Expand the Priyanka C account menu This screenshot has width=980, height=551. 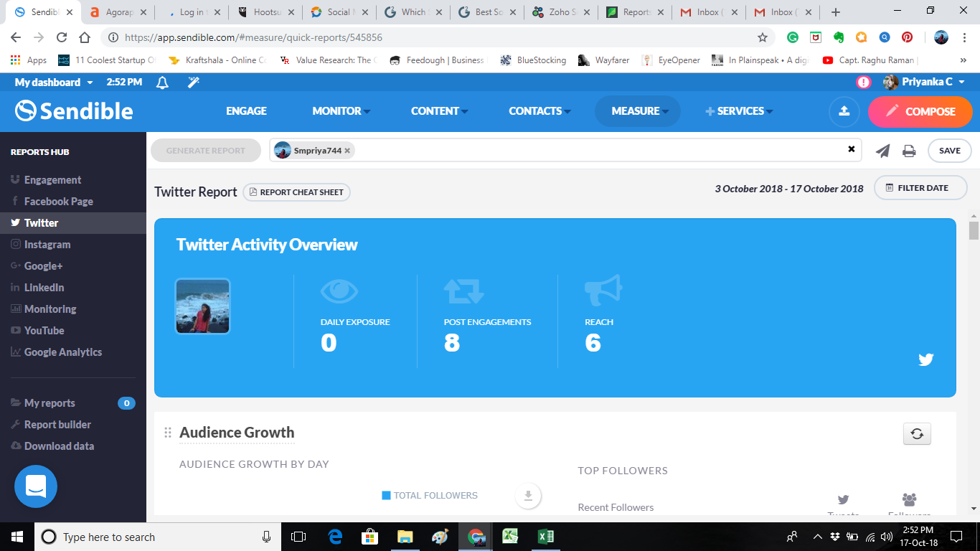pyautogui.click(x=923, y=82)
